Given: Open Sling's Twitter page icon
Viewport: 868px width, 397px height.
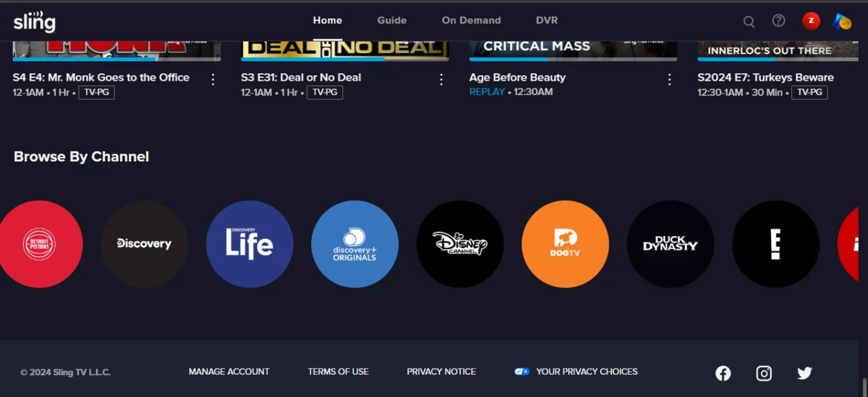Looking at the screenshot, I should tap(805, 373).
